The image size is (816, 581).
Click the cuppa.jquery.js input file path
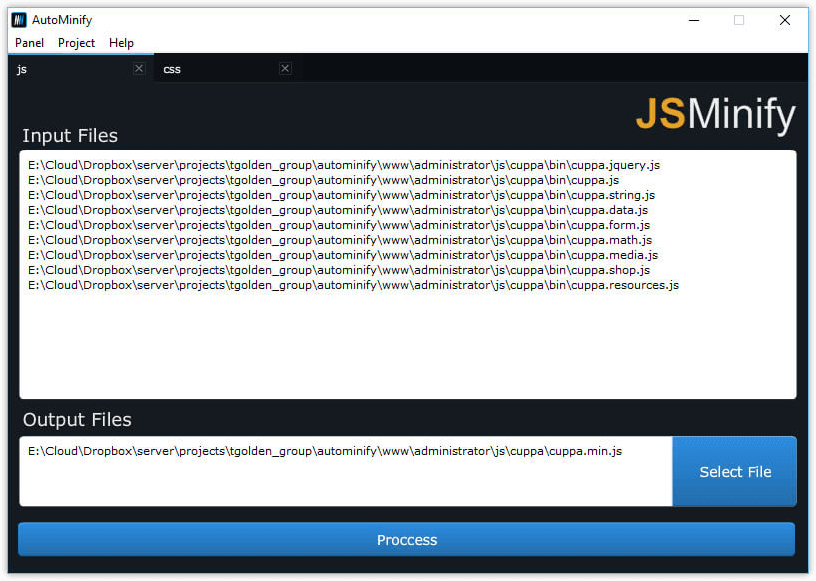[x=344, y=165]
